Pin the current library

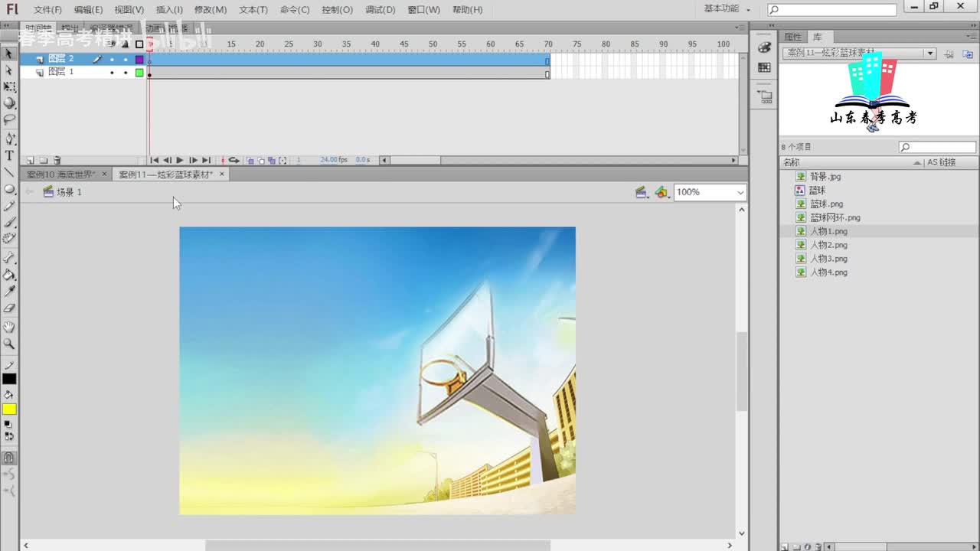949,54
